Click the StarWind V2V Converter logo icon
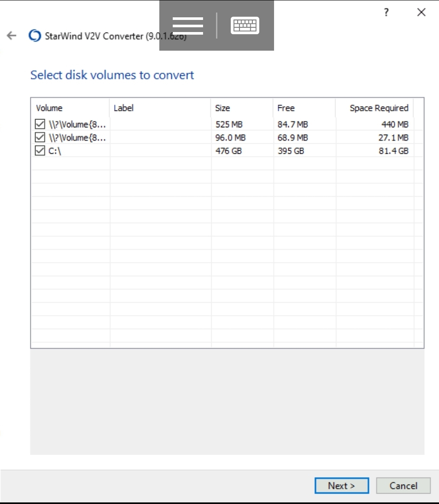439x504 pixels. [35, 36]
